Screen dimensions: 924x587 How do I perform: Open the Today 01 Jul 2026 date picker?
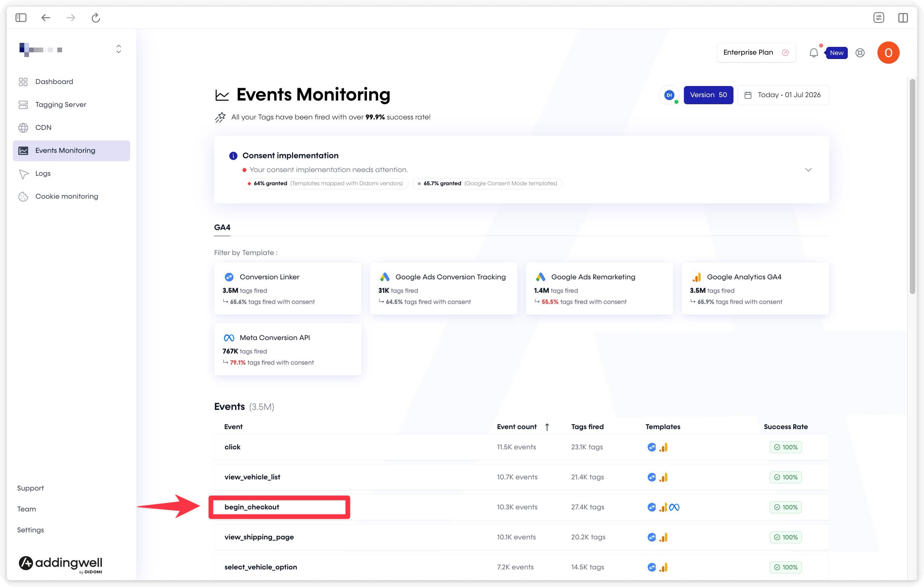click(783, 95)
